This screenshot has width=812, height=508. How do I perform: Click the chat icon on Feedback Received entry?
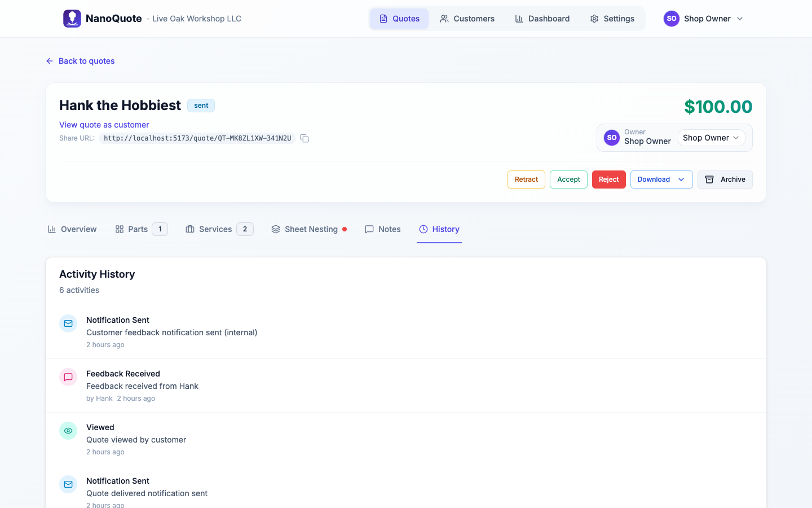click(68, 376)
